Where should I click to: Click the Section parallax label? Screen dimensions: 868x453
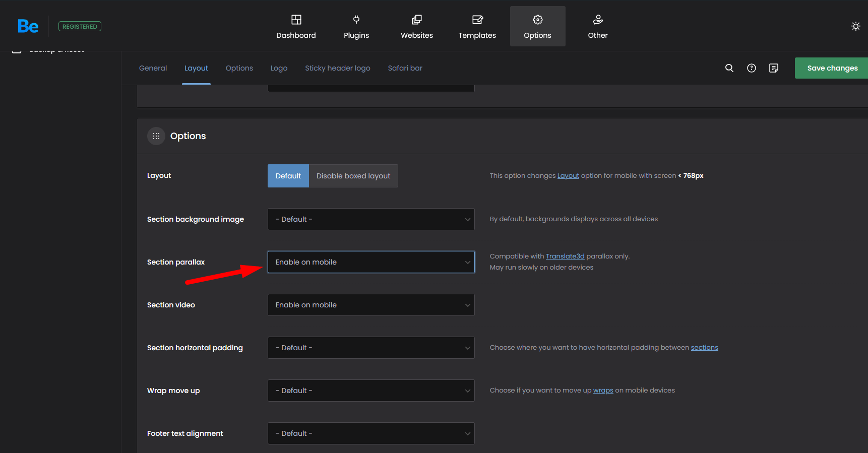coord(176,262)
